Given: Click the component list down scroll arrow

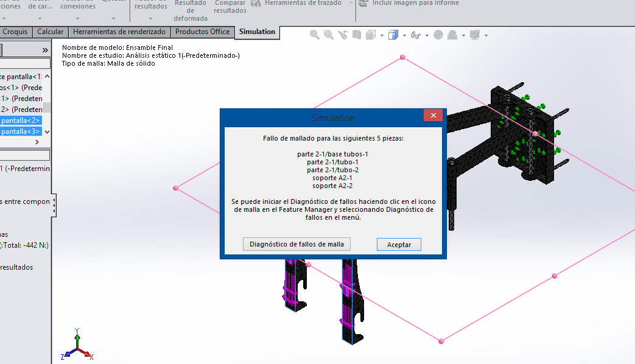Looking at the screenshot, I should tap(47, 131).
